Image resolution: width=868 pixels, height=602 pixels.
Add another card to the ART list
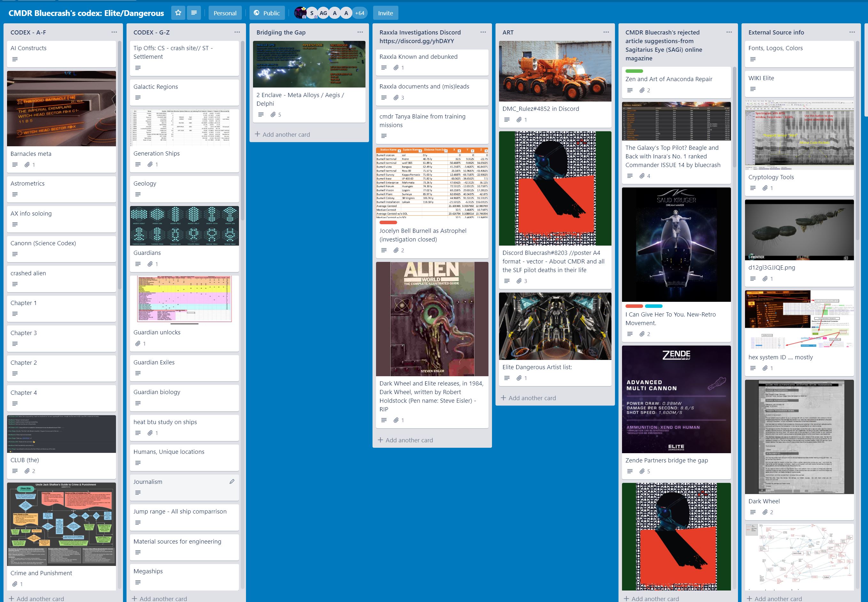[x=528, y=398]
